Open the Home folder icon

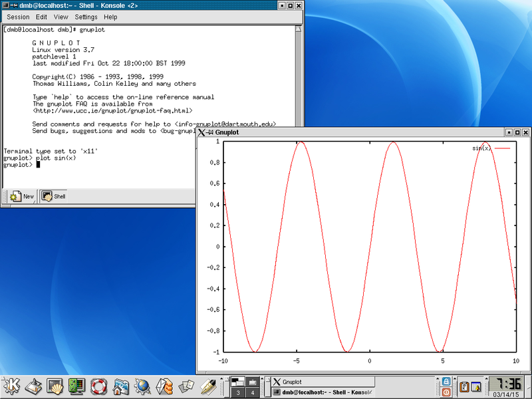coord(121,386)
